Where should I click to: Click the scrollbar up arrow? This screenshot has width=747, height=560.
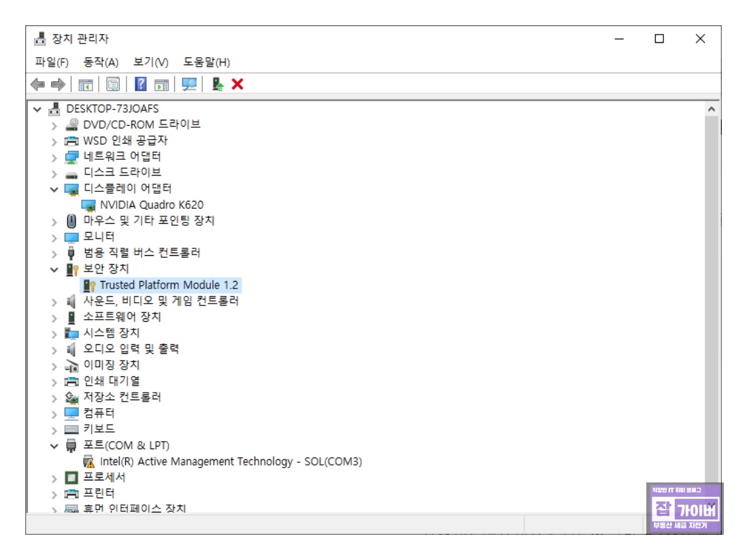tap(711, 109)
